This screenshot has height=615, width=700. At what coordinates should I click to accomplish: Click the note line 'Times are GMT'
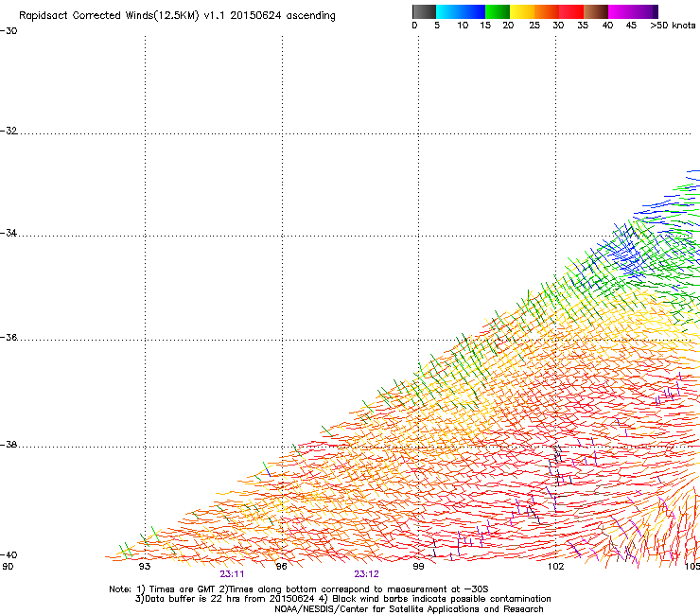[183, 589]
